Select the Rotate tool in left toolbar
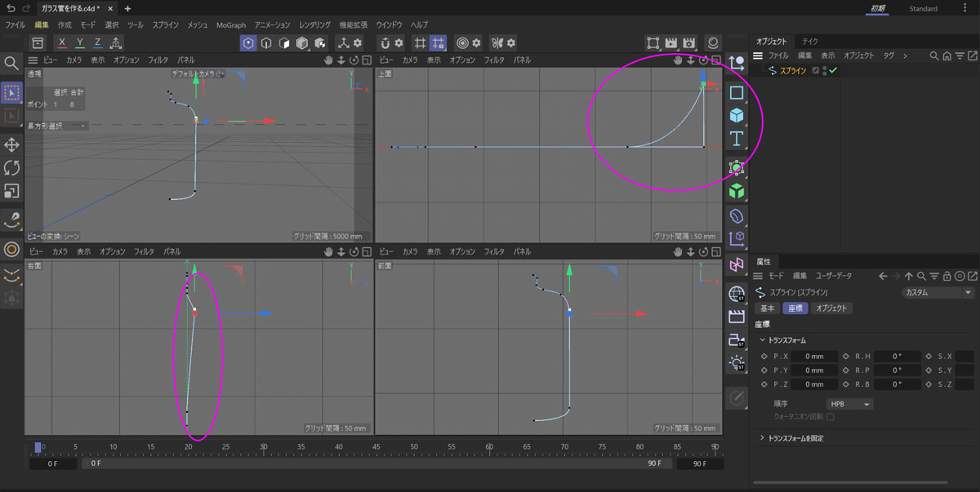 pos(12,167)
